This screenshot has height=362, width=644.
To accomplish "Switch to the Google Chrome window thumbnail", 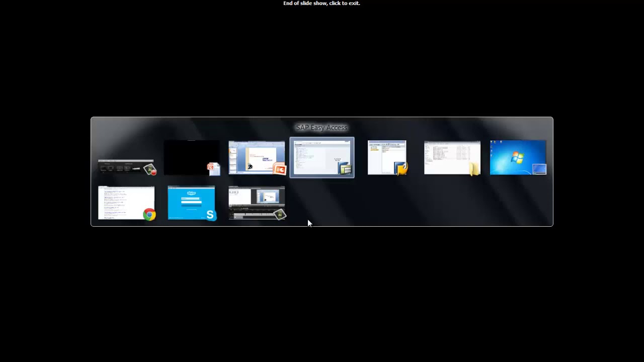I will pos(127,203).
